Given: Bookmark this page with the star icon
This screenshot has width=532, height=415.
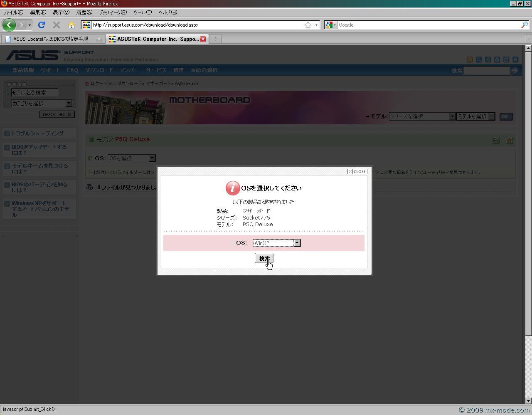Looking at the screenshot, I should (x=308, y=25).
